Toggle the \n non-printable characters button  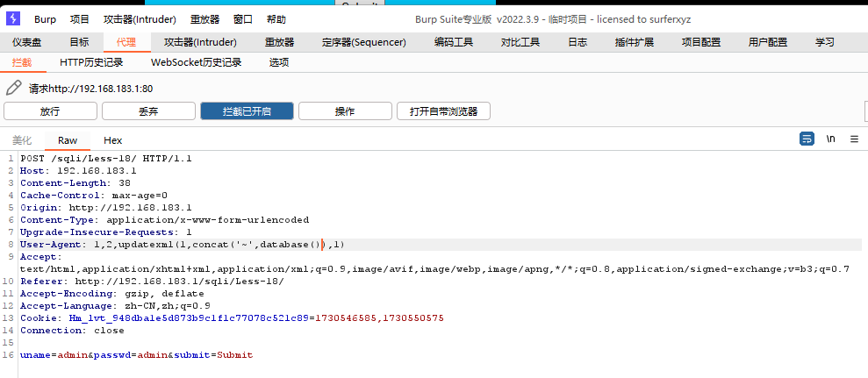(831, 139)
